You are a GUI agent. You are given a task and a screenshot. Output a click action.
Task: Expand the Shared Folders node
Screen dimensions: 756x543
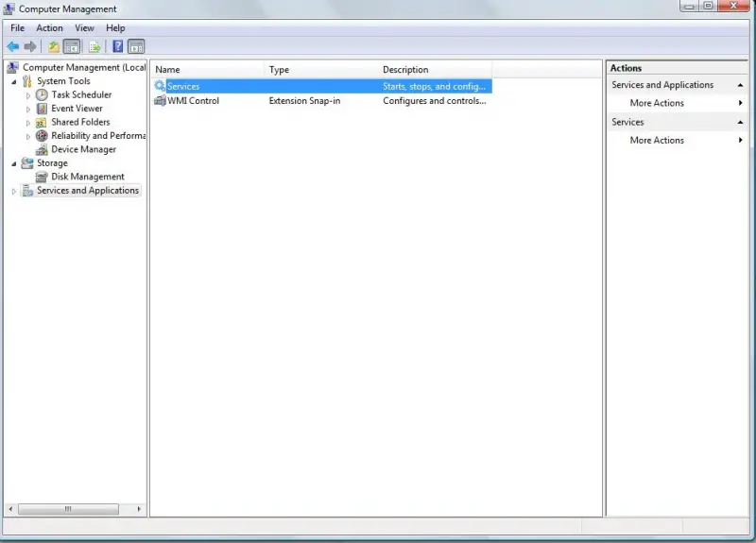[28, 123]
